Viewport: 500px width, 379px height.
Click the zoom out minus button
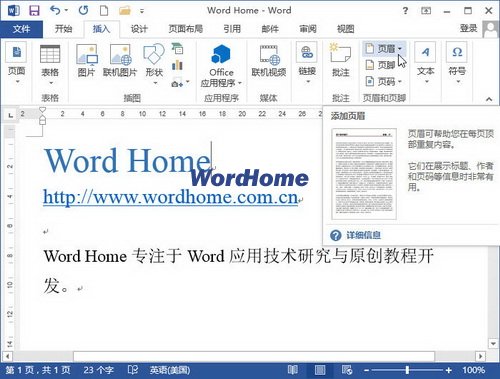coord(366,370)
